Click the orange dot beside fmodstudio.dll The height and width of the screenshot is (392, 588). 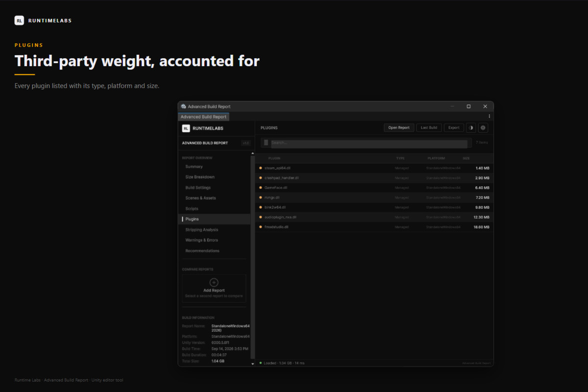[x=261, y=227]
